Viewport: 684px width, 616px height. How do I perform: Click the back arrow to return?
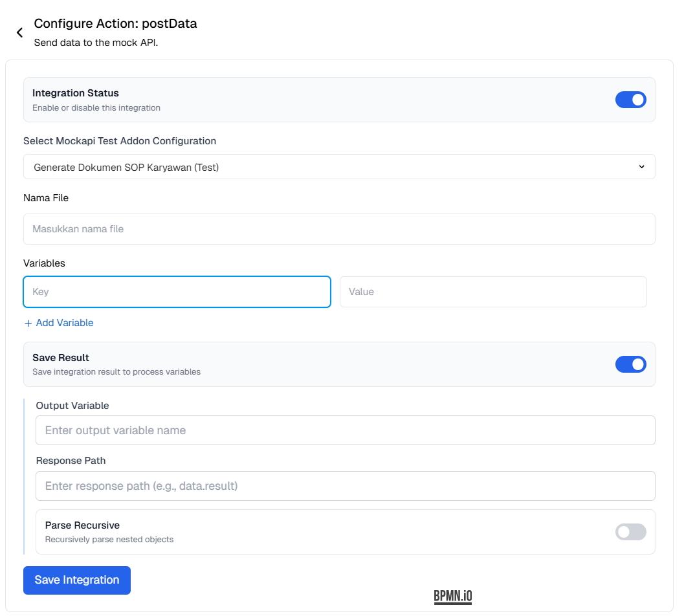19,32
